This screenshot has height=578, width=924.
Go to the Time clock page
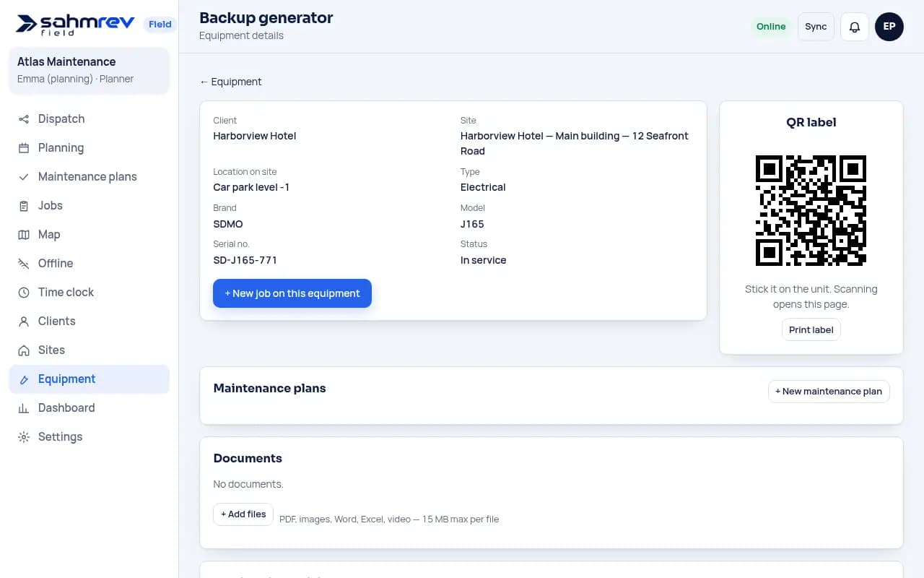tap(89, 293)
